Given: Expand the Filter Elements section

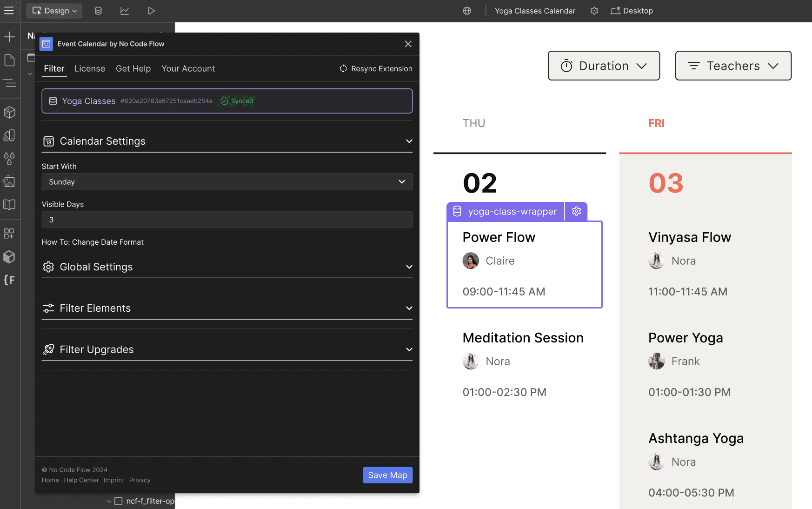Looking at the screenshot, I should 227,308.
